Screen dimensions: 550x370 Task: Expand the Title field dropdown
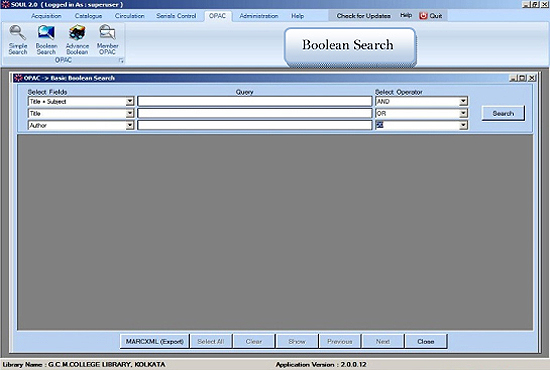coord(130,114)
